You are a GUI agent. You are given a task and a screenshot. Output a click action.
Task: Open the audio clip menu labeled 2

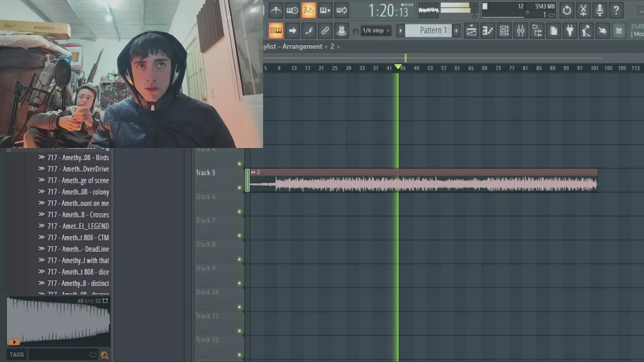pos(255,172)
